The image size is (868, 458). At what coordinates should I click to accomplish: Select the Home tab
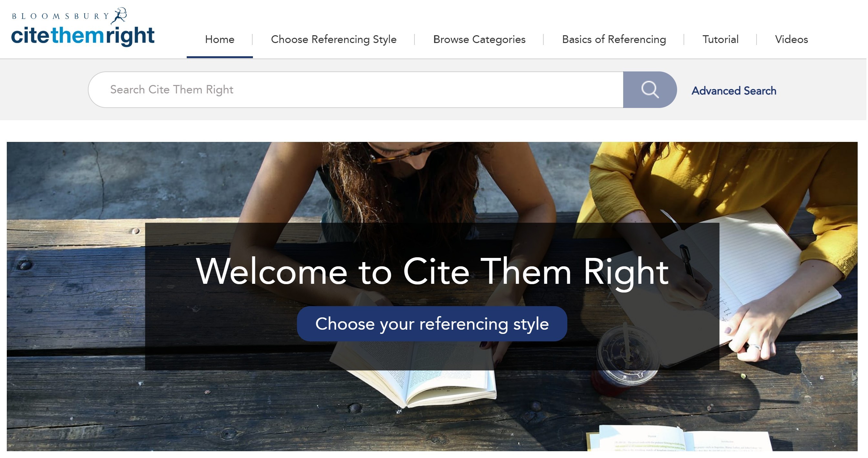point(220,39)
